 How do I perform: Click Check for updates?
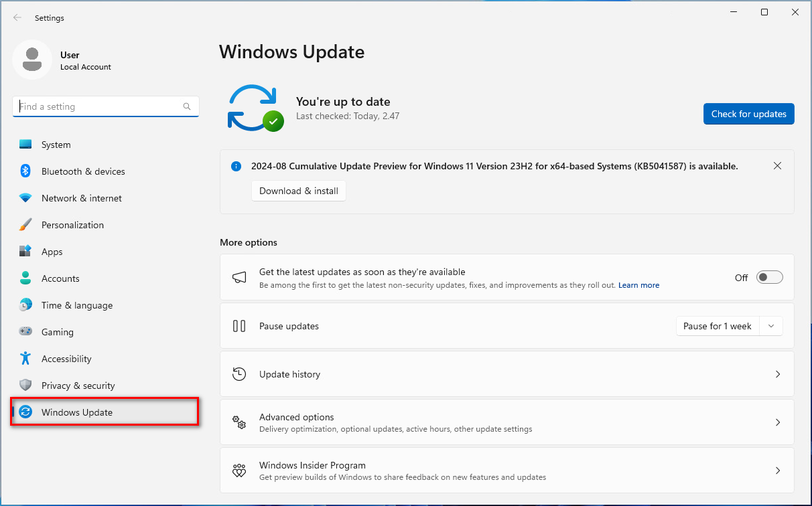(748, 114)
